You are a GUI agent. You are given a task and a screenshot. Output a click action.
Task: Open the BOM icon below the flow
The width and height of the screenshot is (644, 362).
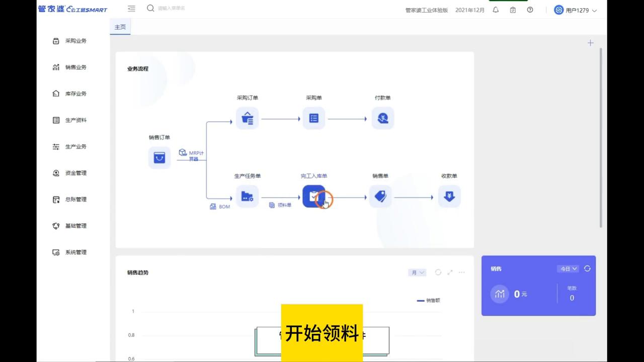coord(220,207)
